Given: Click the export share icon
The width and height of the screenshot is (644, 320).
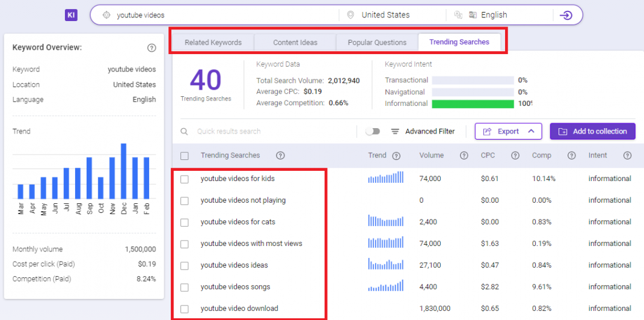Looking at the screenshot, I should click(488, 132).
